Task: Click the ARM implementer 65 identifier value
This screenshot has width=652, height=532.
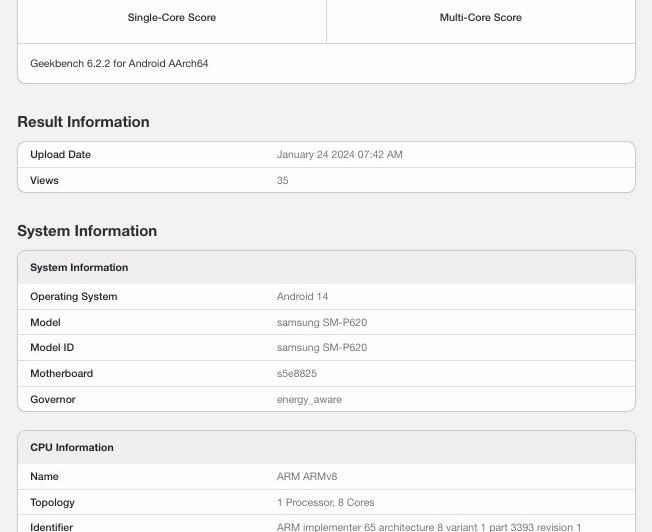Action: pyautogui.click(x=429, y=527)
